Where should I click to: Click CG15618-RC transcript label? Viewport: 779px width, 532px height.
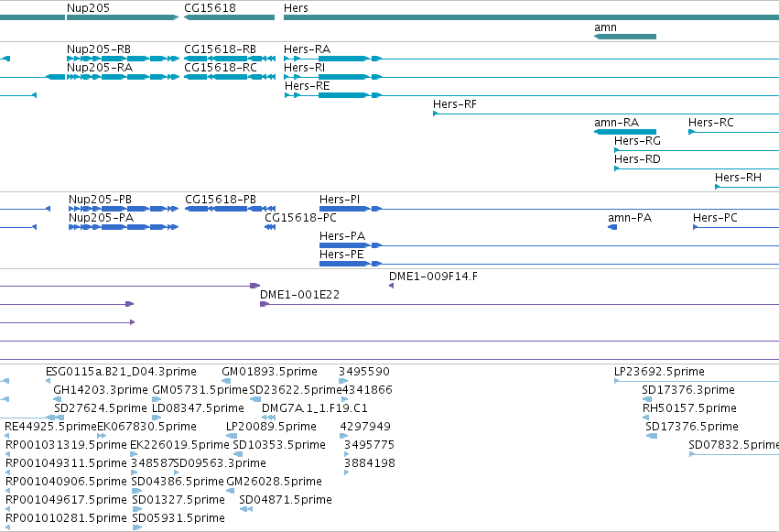coord(221,68)
